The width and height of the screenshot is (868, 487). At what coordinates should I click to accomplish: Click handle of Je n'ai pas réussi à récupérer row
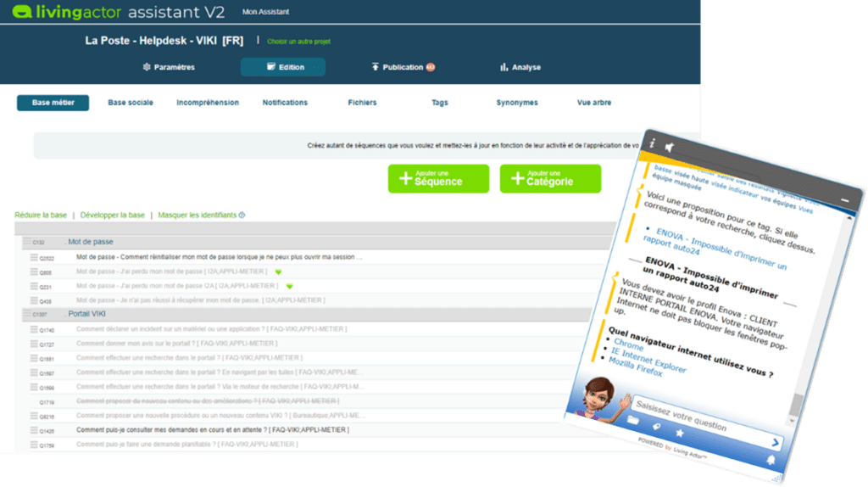click(x=34, y=300)
